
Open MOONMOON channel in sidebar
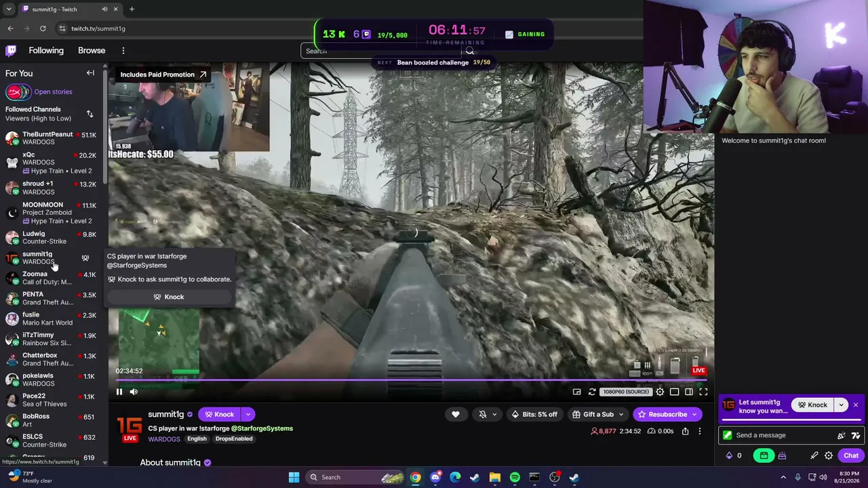click(52, 213)
